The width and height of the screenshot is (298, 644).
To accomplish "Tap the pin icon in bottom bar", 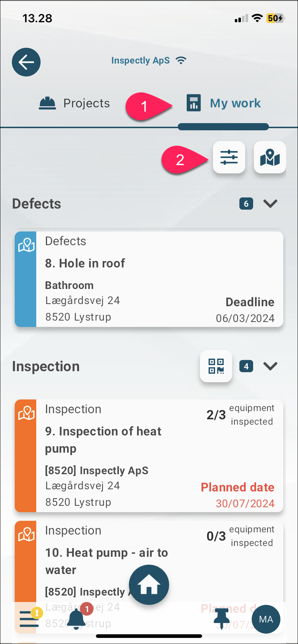I will [x=222, y=619].
